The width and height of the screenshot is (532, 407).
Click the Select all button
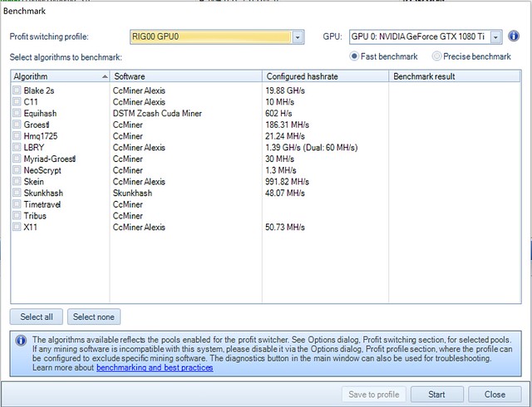point(37,316)
